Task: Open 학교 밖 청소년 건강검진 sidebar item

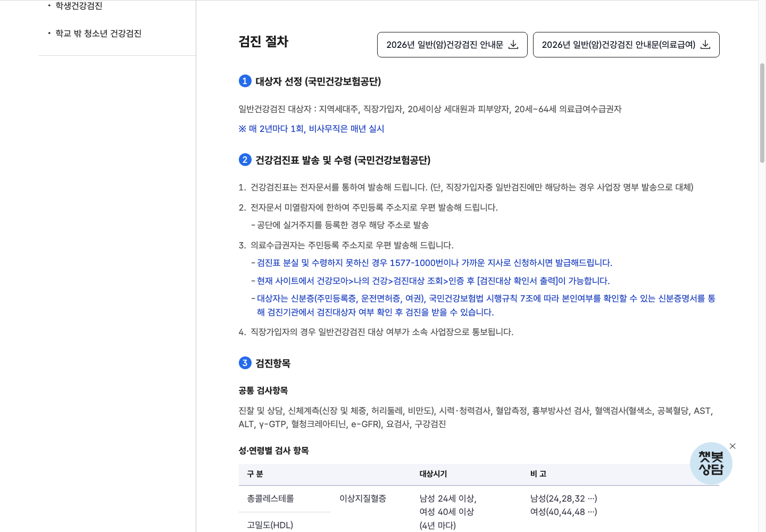Action: [x=98, y=34]
